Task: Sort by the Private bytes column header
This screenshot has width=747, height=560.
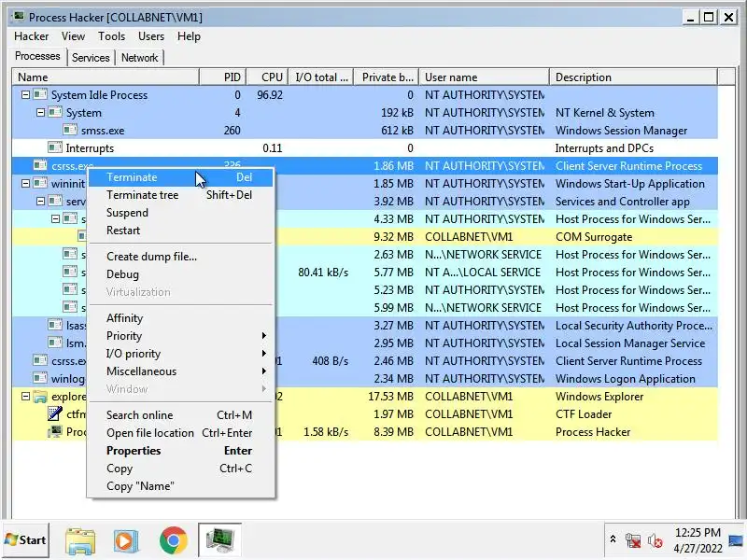Action: [387, 77]
